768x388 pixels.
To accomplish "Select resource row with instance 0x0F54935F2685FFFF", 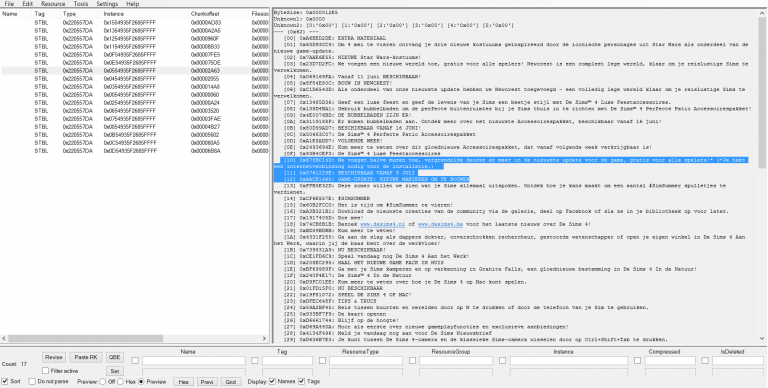I will click(x=135, y=54).
